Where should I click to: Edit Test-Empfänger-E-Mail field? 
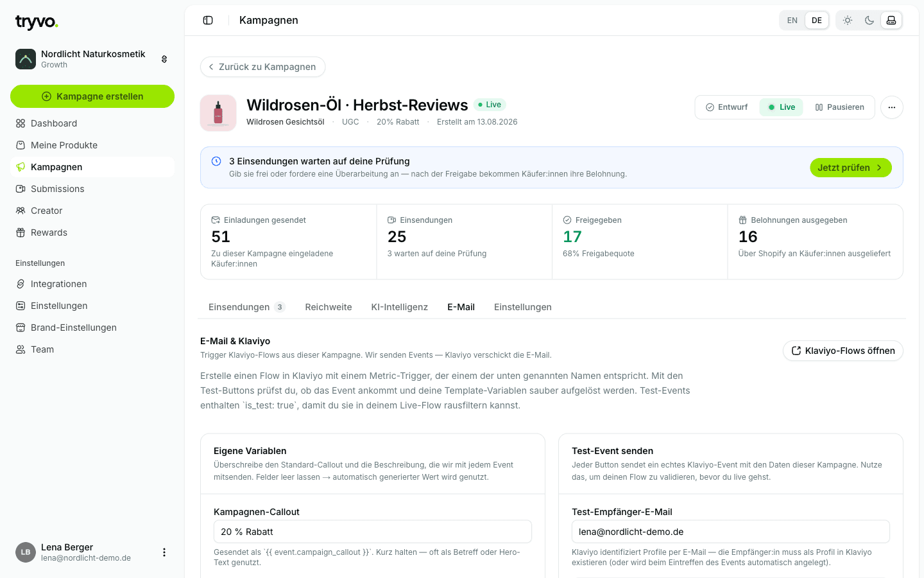(731, 532)
